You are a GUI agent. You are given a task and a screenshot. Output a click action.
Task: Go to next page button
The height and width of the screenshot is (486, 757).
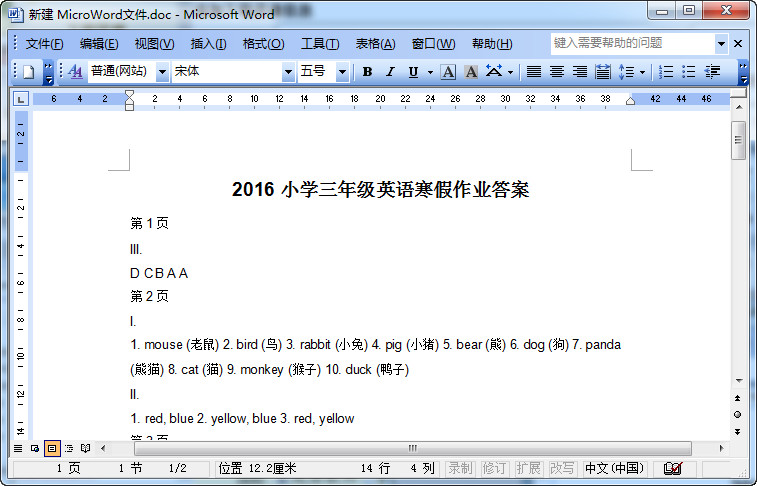(738, 431)
